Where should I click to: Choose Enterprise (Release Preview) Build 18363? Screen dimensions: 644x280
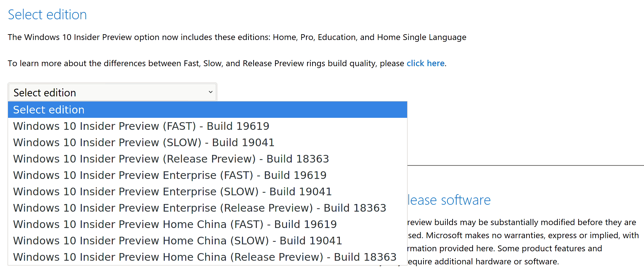(199, 208)
